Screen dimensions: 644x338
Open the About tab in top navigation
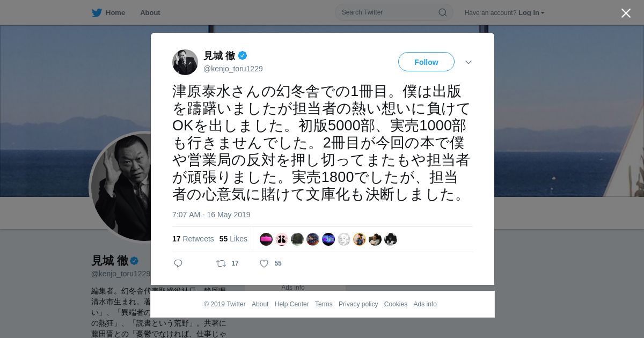coord(150,12)
